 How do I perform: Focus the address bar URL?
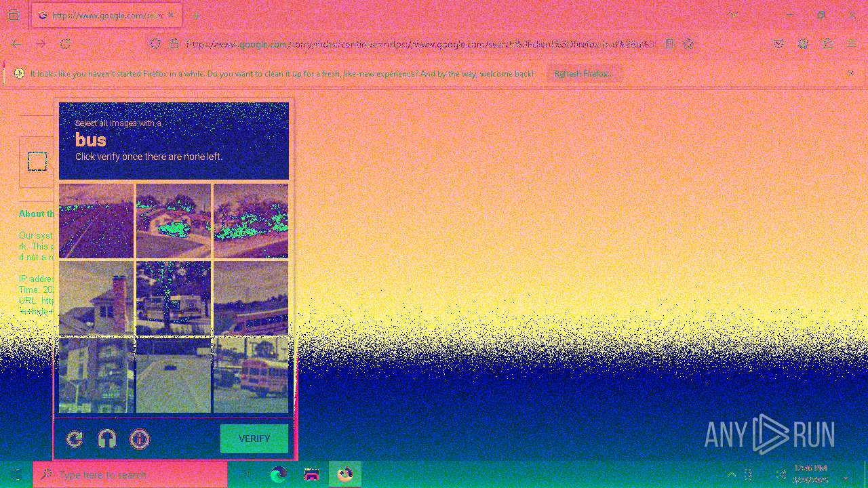coord(420,44)
